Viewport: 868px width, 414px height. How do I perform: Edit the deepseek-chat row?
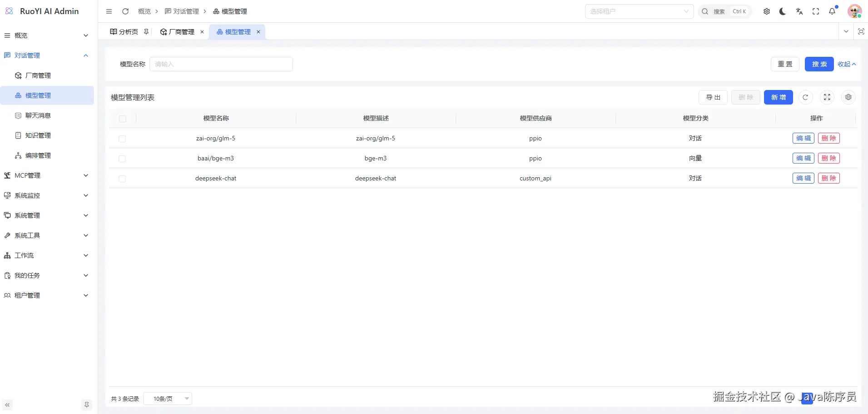coord(804,178)
